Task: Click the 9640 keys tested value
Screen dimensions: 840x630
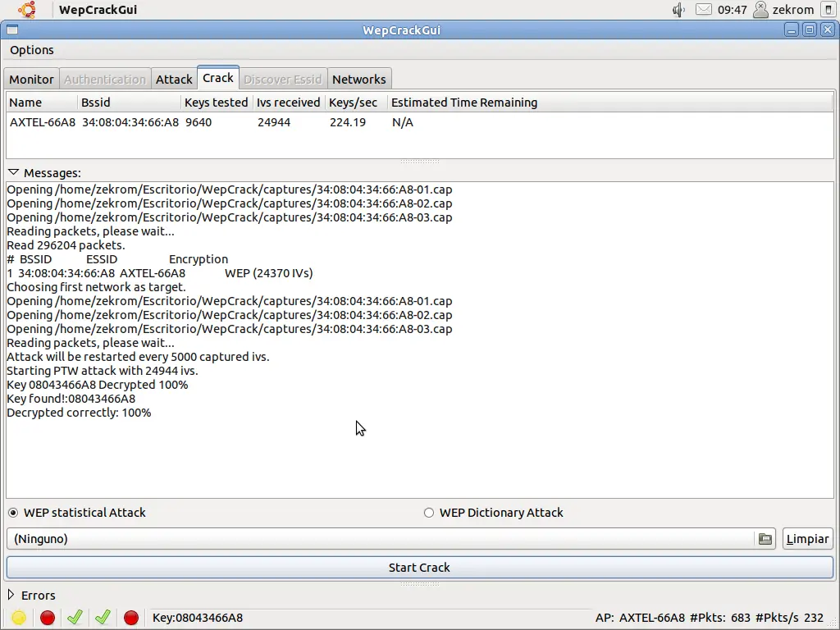Action: pos(199,122)
